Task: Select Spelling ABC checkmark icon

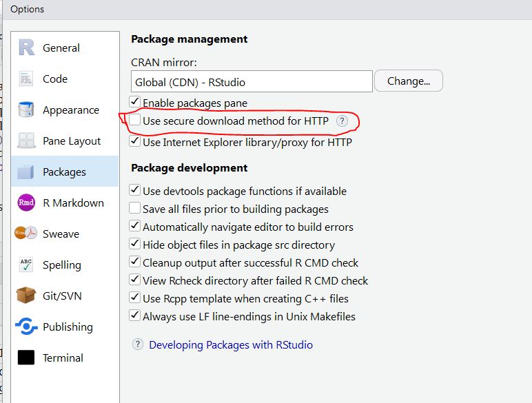Action: click(x=26, y=265)
